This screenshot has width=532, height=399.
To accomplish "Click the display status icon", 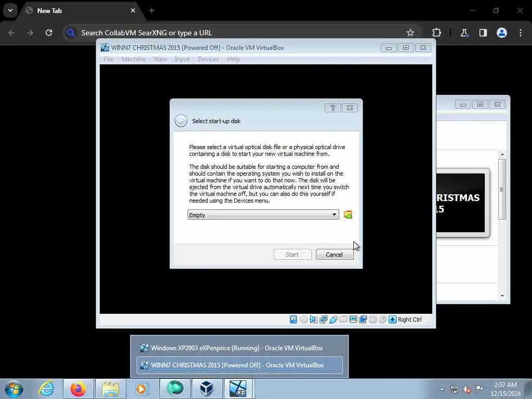I will (x=353, y=320).
